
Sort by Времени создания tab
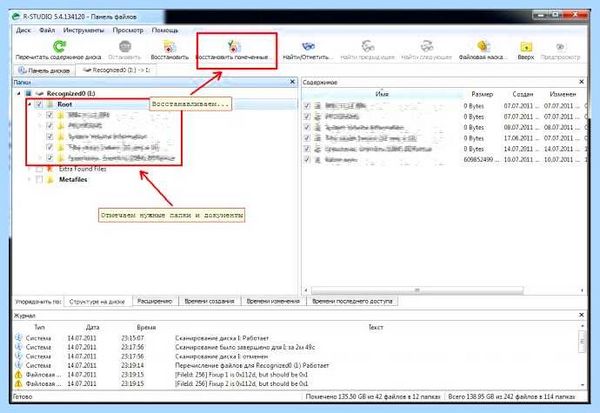point(209,302)
